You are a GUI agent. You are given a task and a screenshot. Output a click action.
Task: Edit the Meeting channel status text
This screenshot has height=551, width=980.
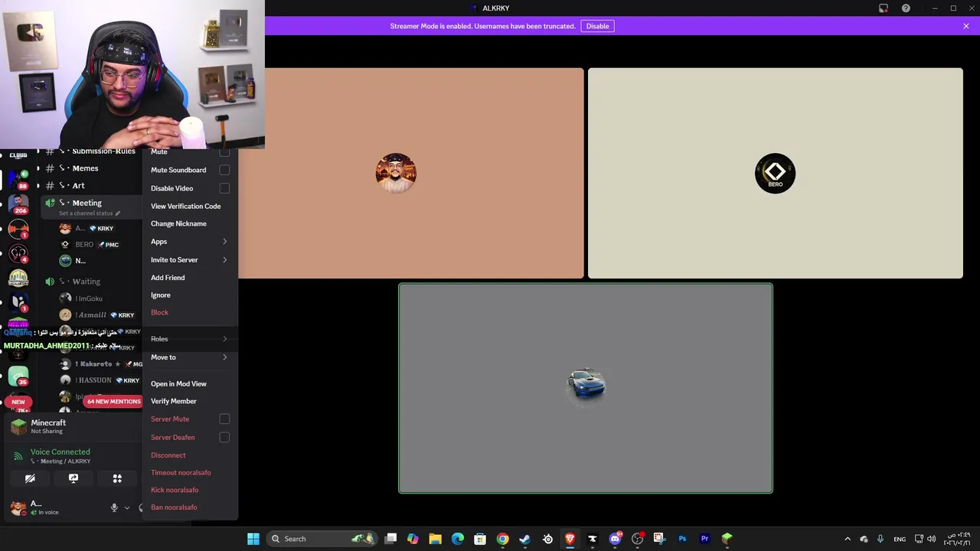90,214
